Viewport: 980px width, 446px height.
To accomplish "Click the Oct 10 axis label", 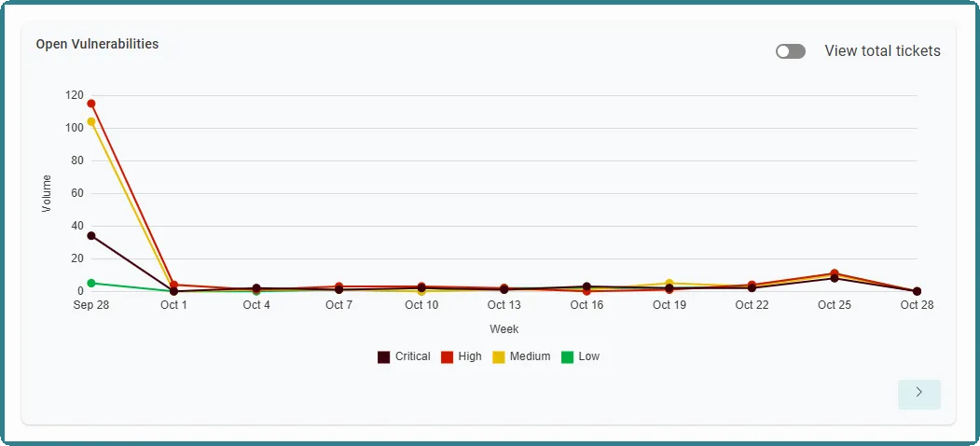I will tap(421, 305).
